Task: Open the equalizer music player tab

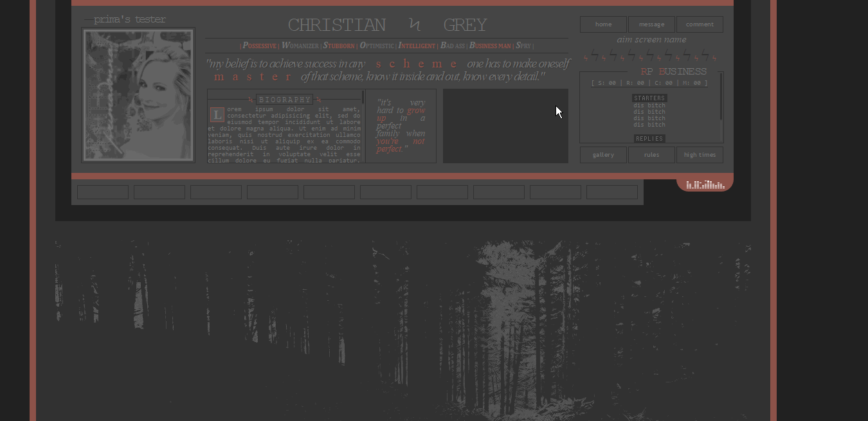Action: point(705,184)
